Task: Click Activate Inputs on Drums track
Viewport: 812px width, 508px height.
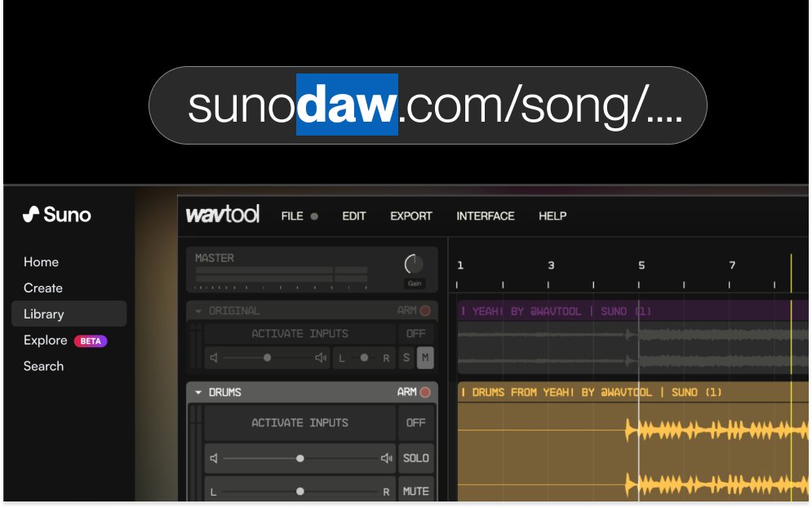Action: pos(300,423)
